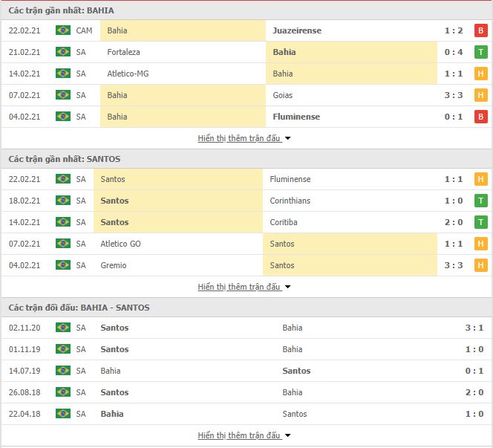Show more Bahia - Santos head-to-head matches
Image resolution: width=493 pixels, height=448 pixels.
pos(244,435)
